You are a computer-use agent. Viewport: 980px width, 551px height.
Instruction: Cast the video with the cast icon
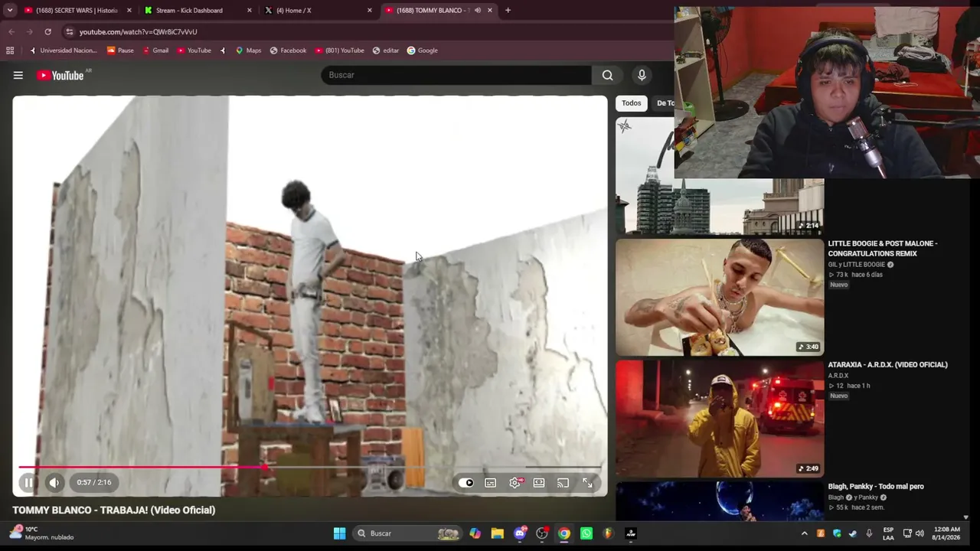pyautogui.click(x=563, y=483)
